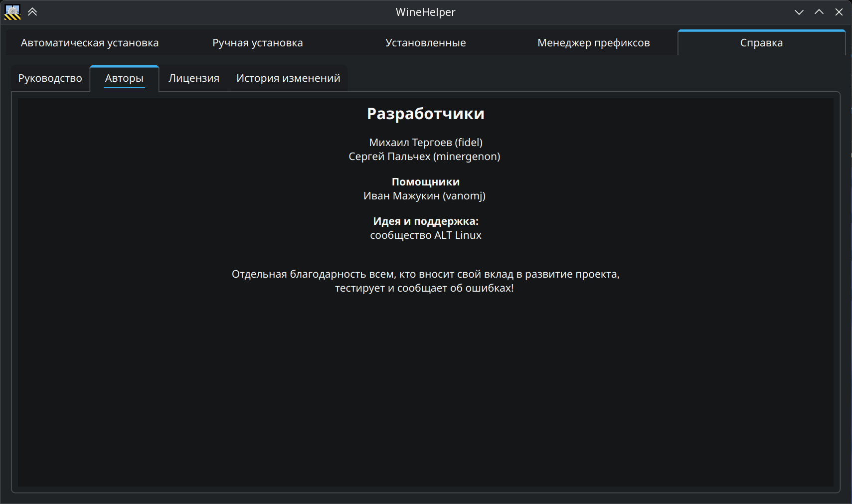
Task: Show the Руководство sub-tab
Action: click(50, 78)
